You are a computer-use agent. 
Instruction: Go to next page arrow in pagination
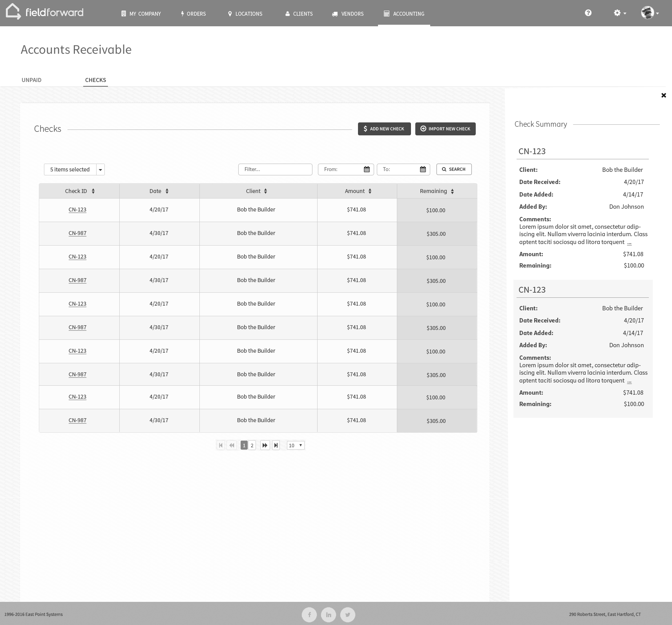[265, 445]
